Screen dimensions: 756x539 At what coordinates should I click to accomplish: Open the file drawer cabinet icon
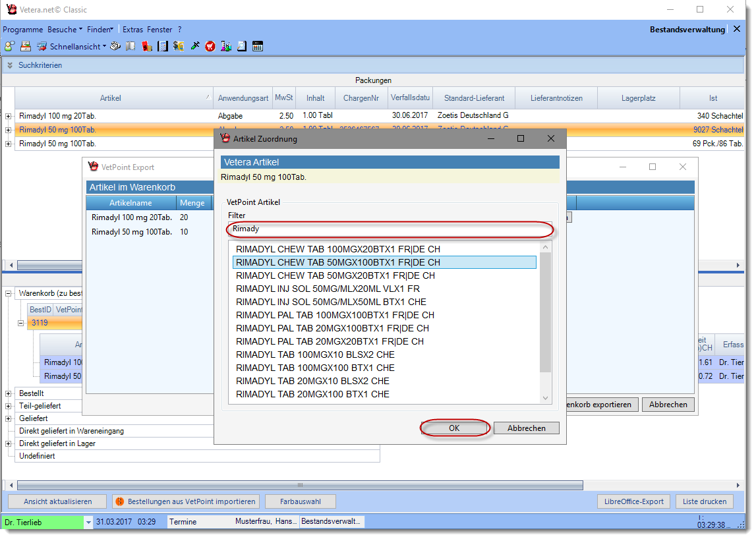coord(26,46)
